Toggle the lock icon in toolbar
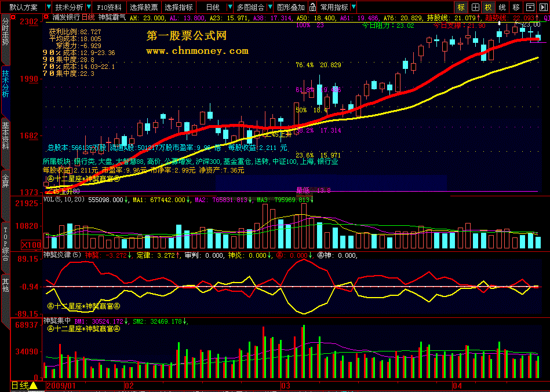Screen dimensions: 550x392 tap(312, 7)
